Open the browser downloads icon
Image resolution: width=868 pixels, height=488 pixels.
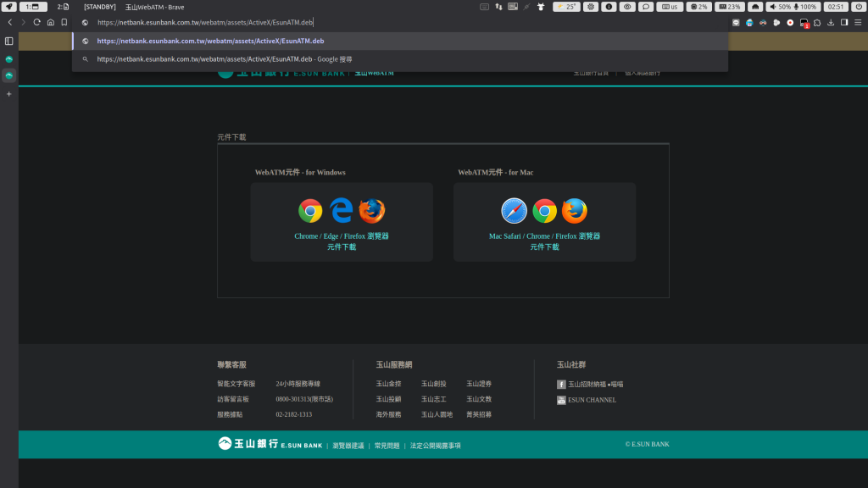coord(831,22)
